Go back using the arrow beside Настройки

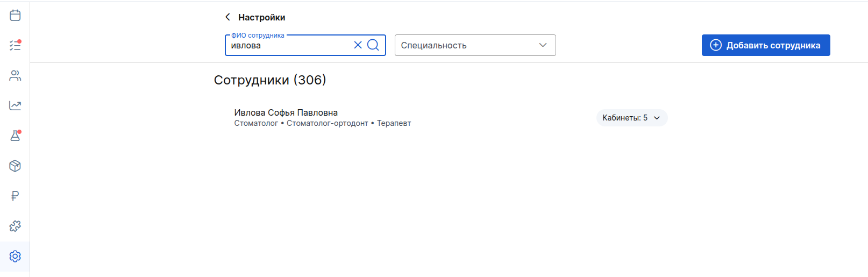coord(227,17)
